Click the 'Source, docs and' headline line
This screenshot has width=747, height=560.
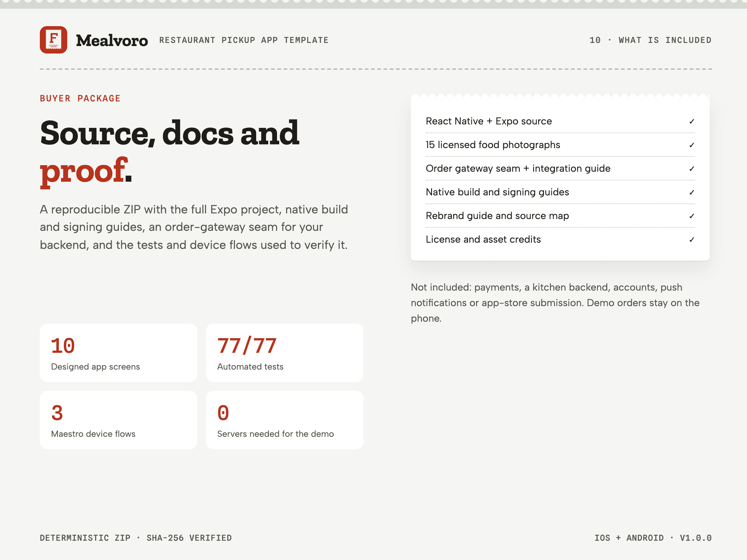point(170,133)
